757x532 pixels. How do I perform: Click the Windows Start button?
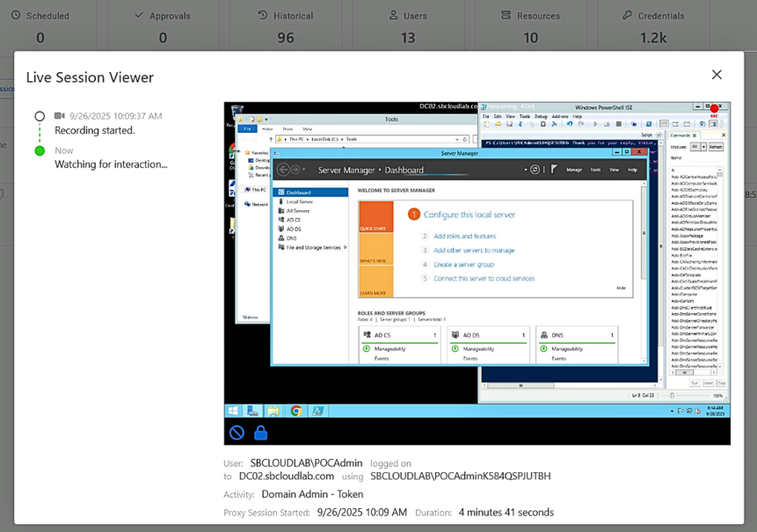[x=233, y=411]
